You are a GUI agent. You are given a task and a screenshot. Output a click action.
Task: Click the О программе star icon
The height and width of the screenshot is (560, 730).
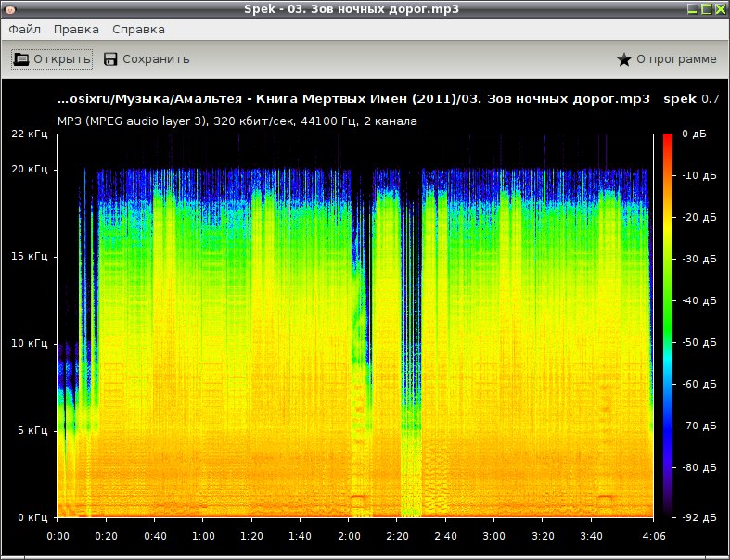click(x=624, y=59)
